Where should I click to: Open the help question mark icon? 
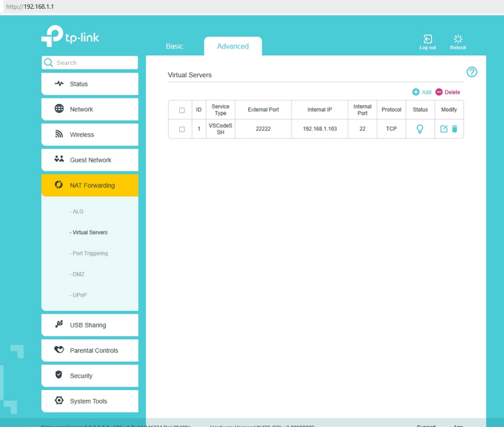471,72
